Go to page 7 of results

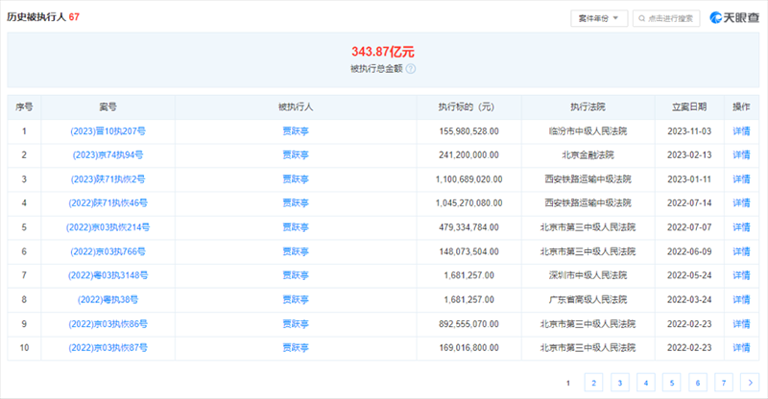(x=724, y=383)
